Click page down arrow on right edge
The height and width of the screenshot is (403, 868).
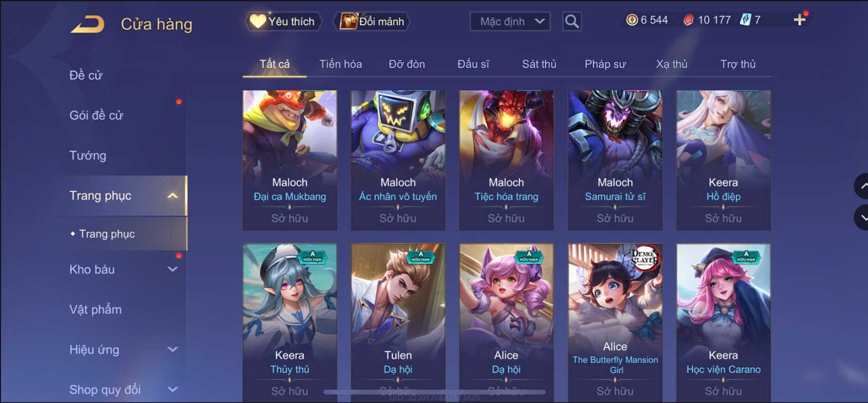point(862,218)
